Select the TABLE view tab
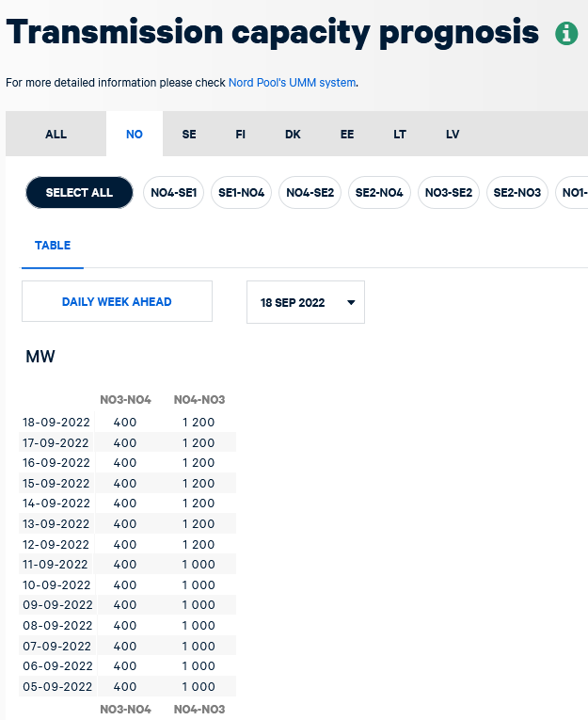Screen dimensions: 588x720 coord(53,246)
